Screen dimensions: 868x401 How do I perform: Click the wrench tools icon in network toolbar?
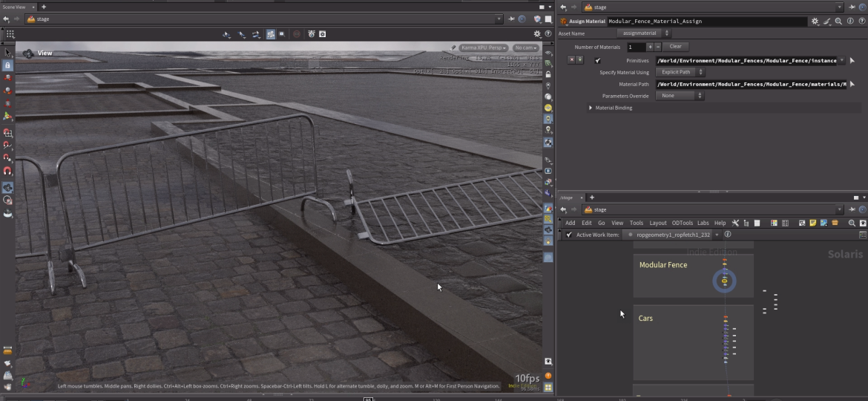[x=736, y=223]
